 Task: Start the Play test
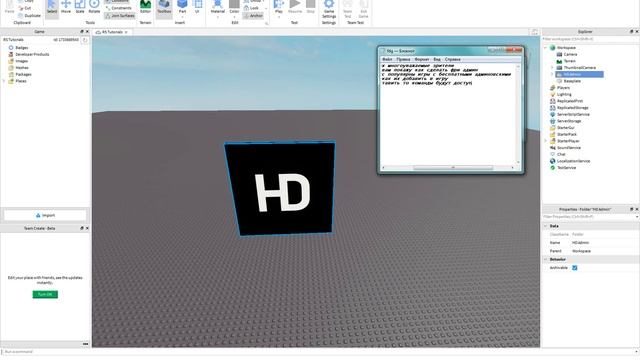[x=279, y=7]
